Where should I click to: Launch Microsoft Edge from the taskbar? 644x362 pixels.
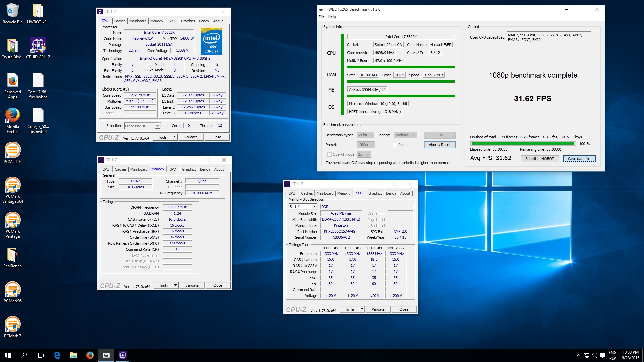(x=57, y=355)
